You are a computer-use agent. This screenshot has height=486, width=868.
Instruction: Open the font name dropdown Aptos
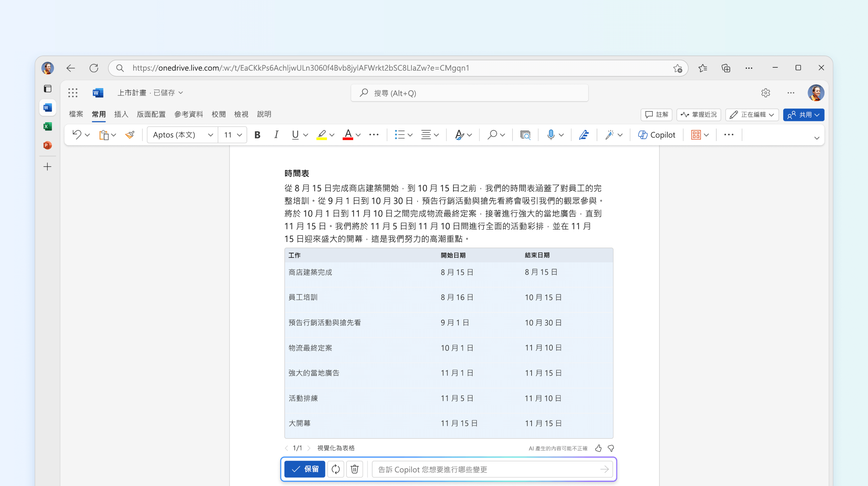[183, 135]
